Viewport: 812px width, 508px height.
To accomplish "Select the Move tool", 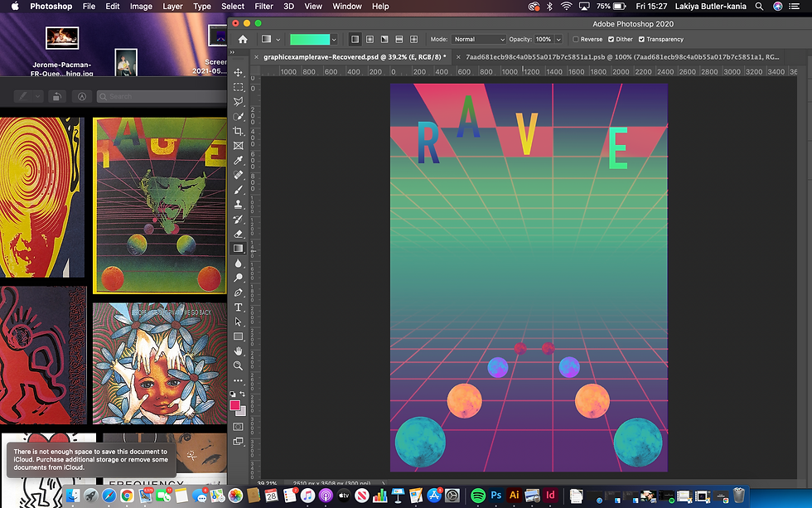I will [239, 72].
